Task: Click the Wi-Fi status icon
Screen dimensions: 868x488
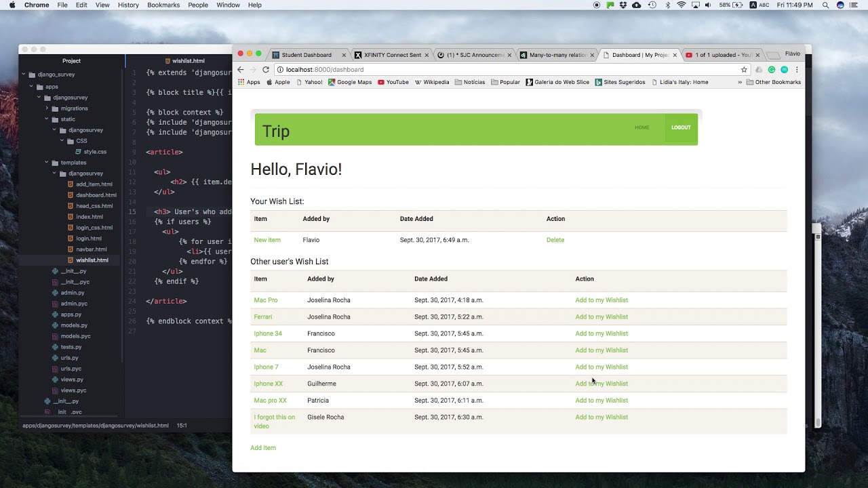Action: pyautogui.click(x=682, y=5)
